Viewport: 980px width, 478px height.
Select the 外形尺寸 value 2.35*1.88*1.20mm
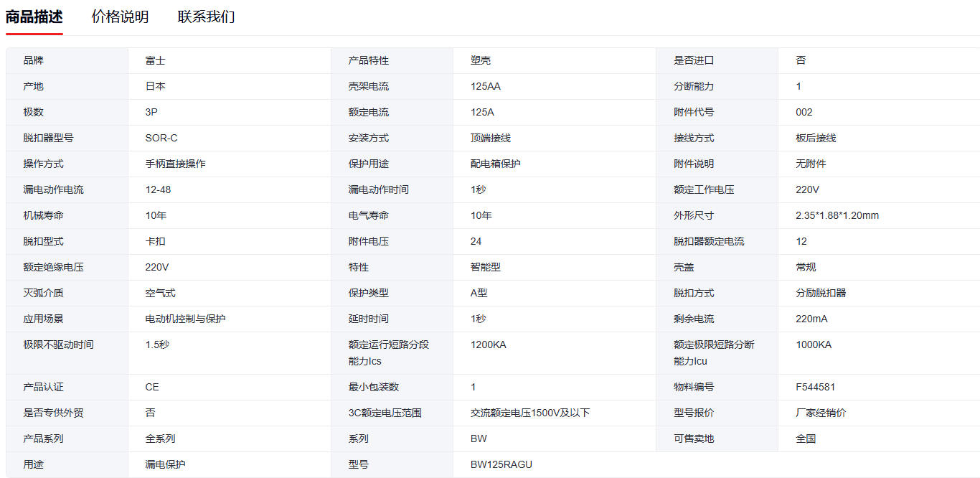pyautogui.click(x=837, y=215)
